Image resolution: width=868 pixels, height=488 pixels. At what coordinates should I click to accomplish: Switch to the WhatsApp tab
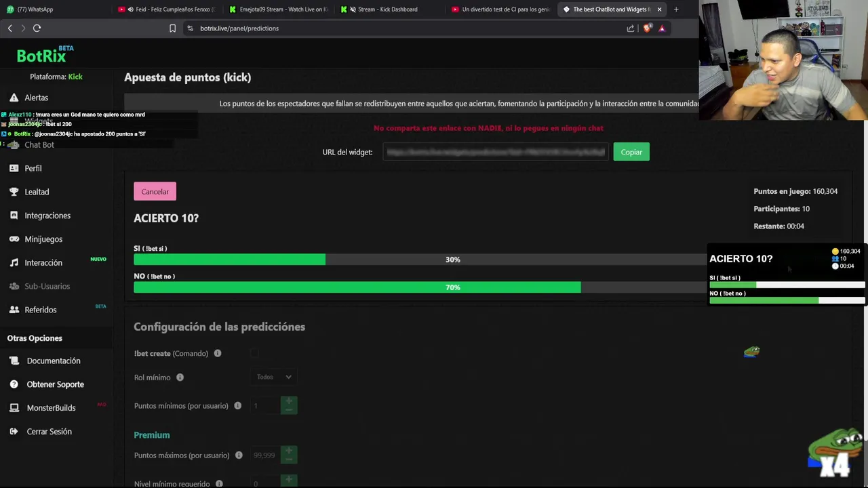(54, 9)
